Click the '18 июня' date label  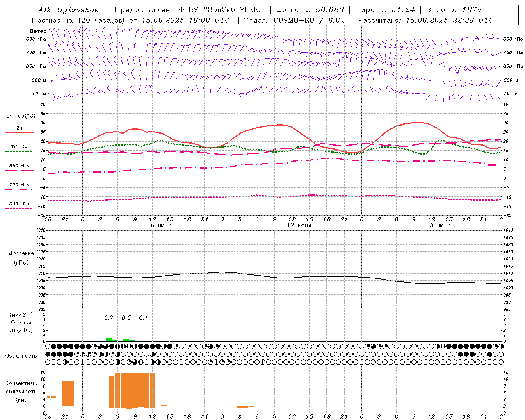pyautogui.click(x=438, y=225)
